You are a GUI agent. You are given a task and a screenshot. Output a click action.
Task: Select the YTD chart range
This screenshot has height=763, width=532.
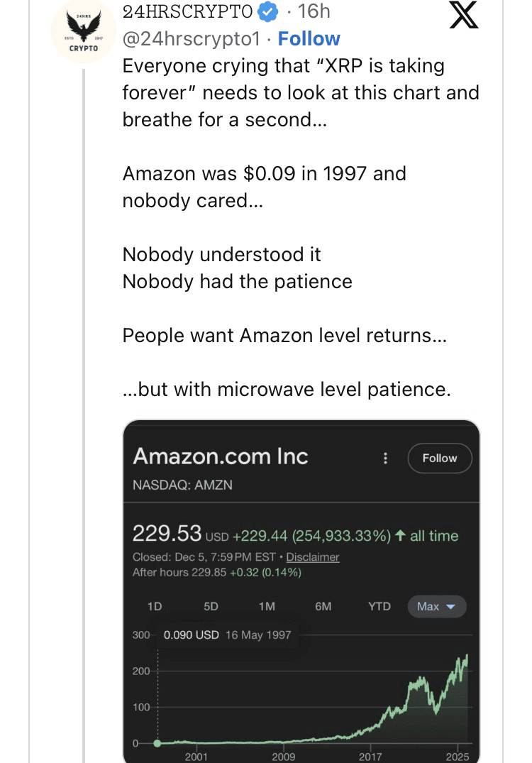pos(379,607)
